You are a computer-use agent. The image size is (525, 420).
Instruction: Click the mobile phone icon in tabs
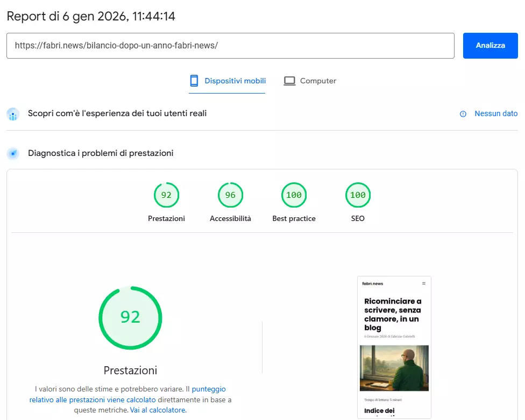point(194,81)
